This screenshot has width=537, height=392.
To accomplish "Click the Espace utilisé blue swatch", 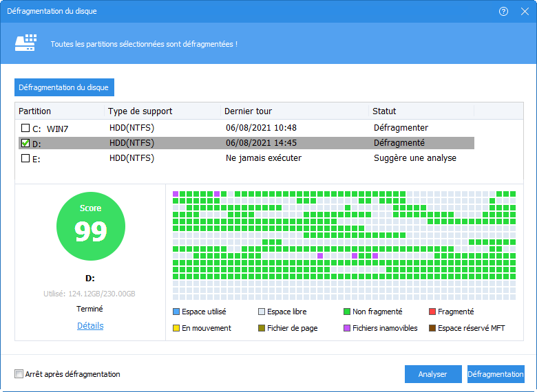I will pyautogui.click(x=176, y=312).
